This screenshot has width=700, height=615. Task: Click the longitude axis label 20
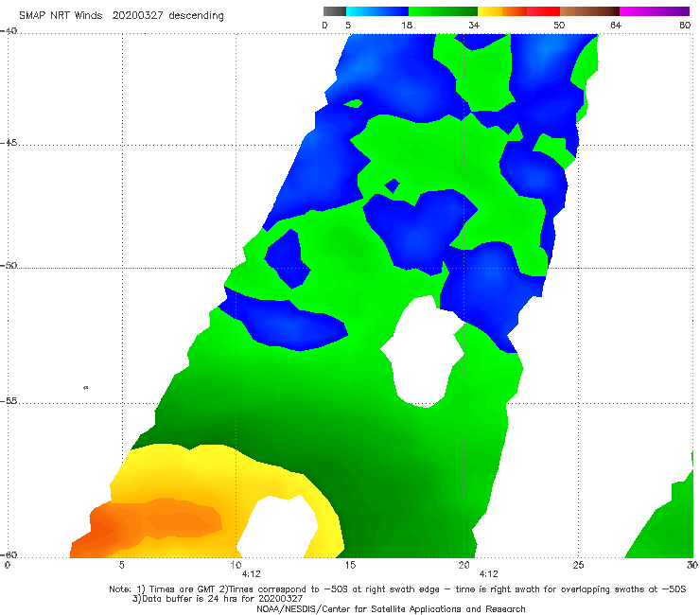tap(464, 566)
